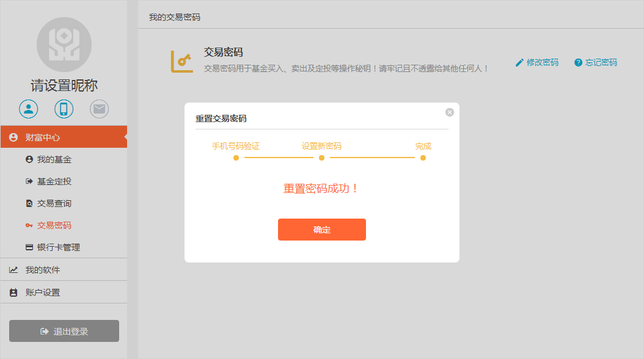Image resolution: width=644 pixels, height=359 pixels.
Task: Close the 重置交易密码 dialog with X
Action: tap(450, 112)
